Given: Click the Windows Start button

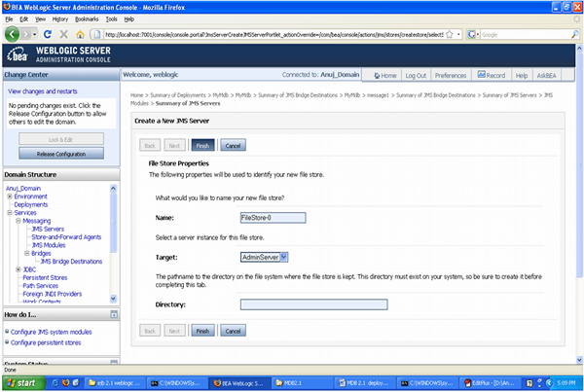Looking at the screenshot, I should pos(21,383).
